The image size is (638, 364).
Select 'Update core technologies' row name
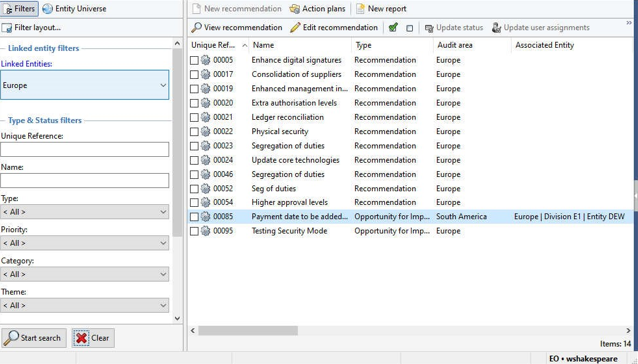pyautogui.click(x=295, y=160)
